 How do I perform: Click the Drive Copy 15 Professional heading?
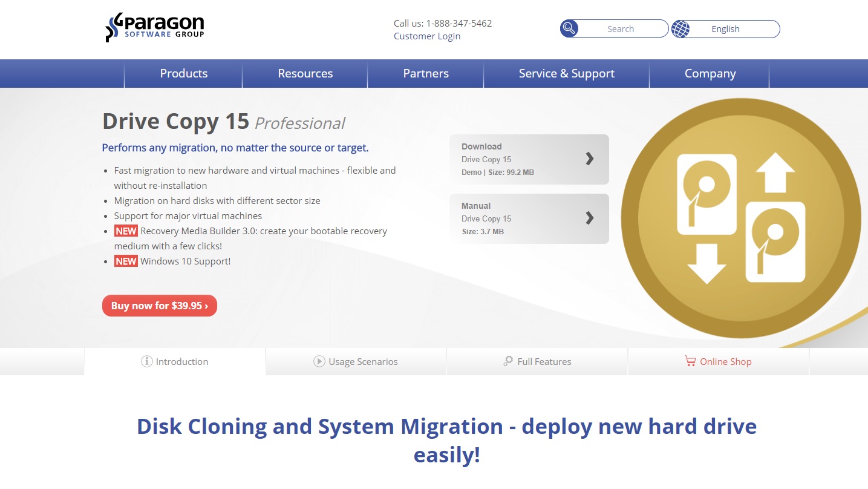[x=223, y=122]
